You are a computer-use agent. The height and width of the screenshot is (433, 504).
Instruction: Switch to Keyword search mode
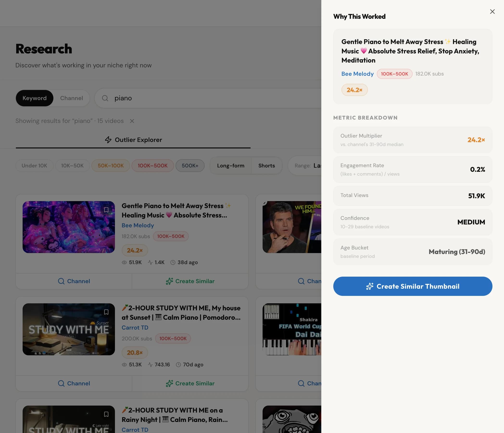pos(35,98)
